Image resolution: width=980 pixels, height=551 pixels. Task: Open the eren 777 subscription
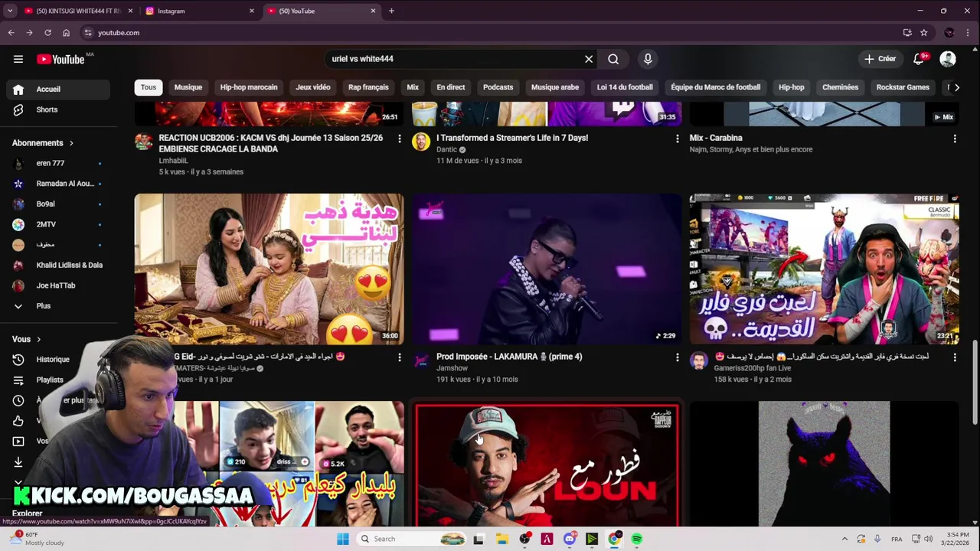click(58, 163)
